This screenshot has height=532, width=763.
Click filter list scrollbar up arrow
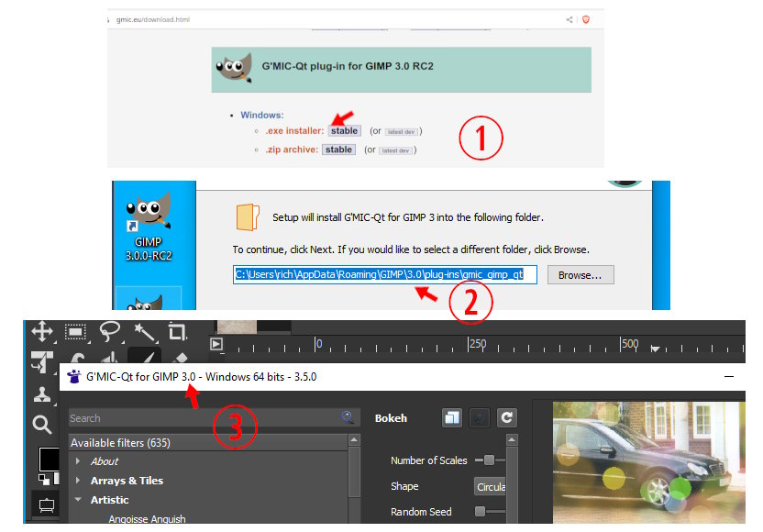pos(354,440)
